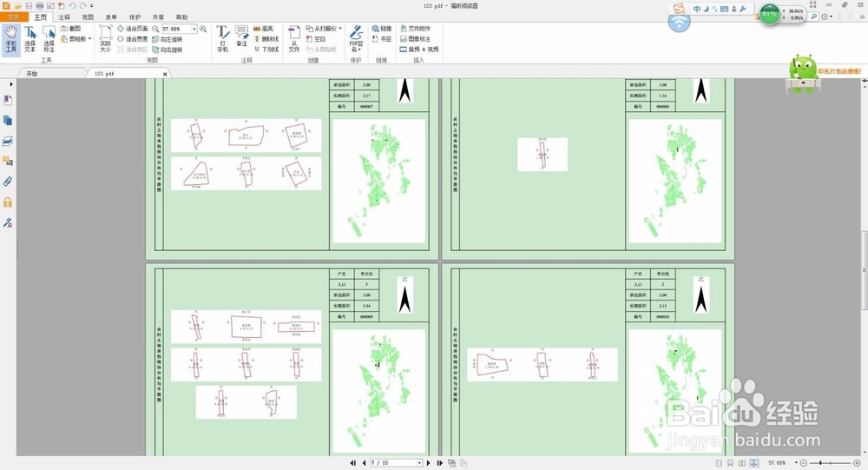The width and height of the screenshot is (868, 470).
Task: Activate the Select Annotation tool (选择标注)
Action: pyautogui.click(x=49, y=39)
